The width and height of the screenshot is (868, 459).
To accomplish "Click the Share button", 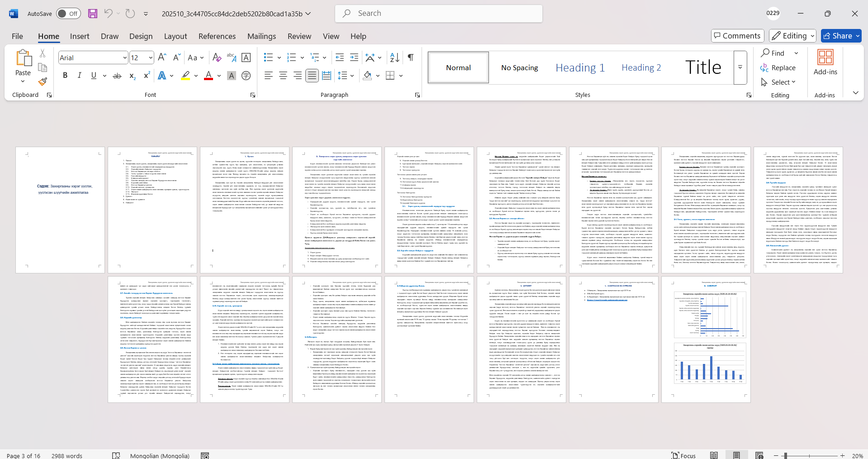I will 841,36.
